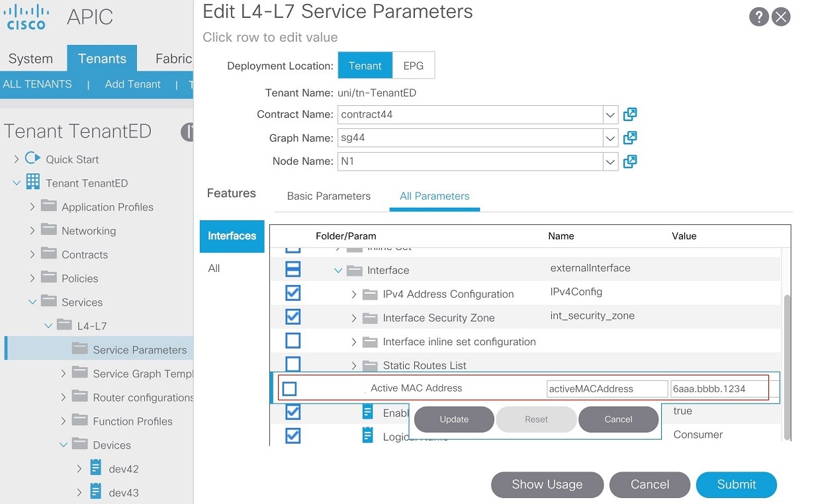Switch to the Basic Parameters tab

328,196
